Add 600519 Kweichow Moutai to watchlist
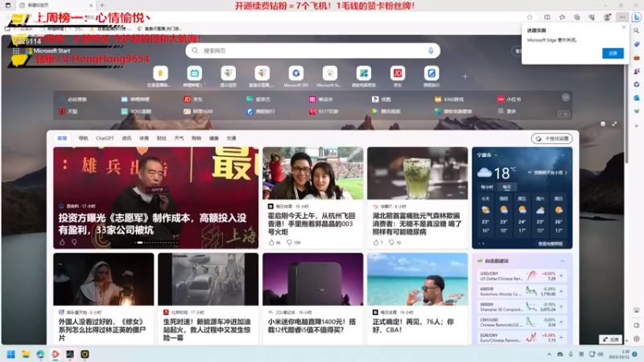 pos(561,291)
